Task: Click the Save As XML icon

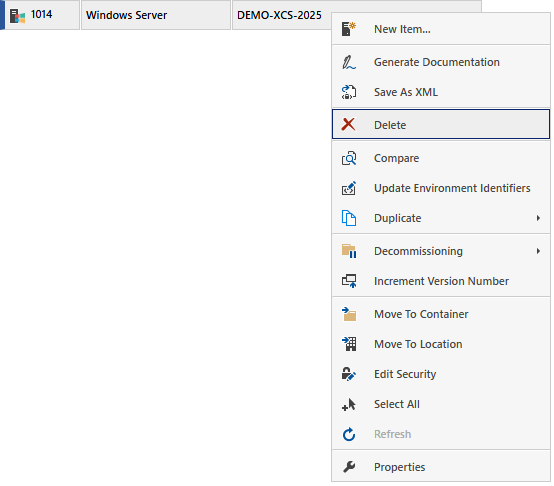Action: click(349, 92)
